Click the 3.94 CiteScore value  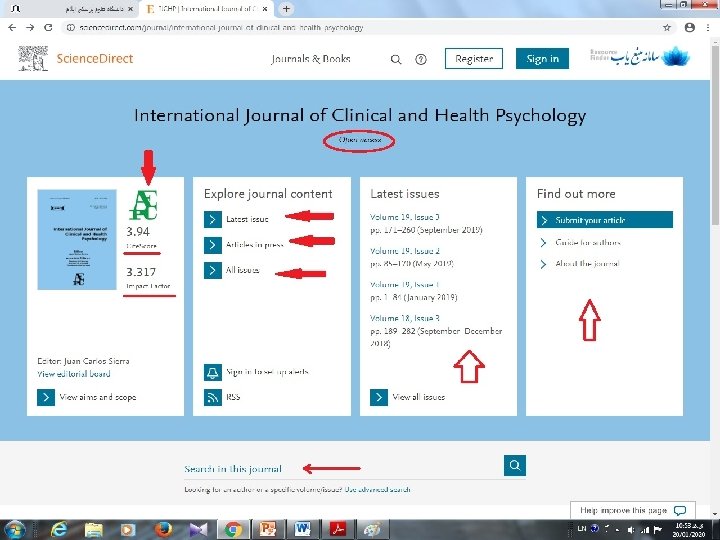[138, 231]
